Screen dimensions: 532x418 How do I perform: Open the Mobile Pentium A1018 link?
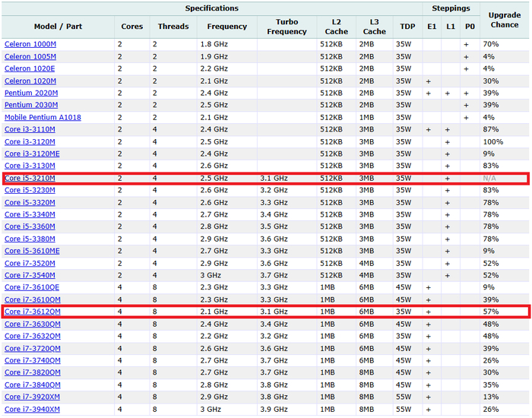43,117
